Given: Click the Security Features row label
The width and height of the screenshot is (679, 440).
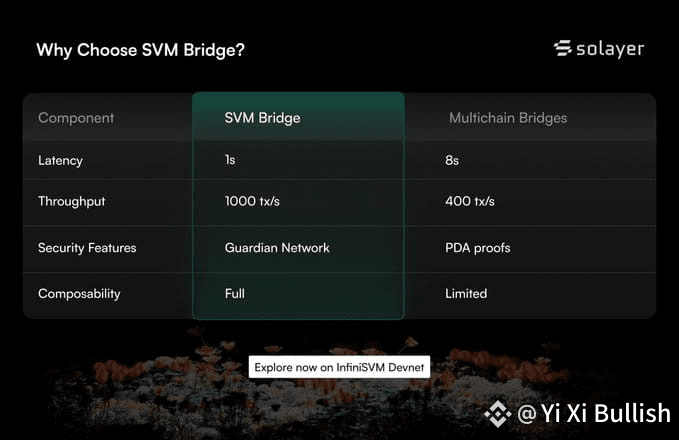Looking at the screenshot, I should (x=87, y=248).
